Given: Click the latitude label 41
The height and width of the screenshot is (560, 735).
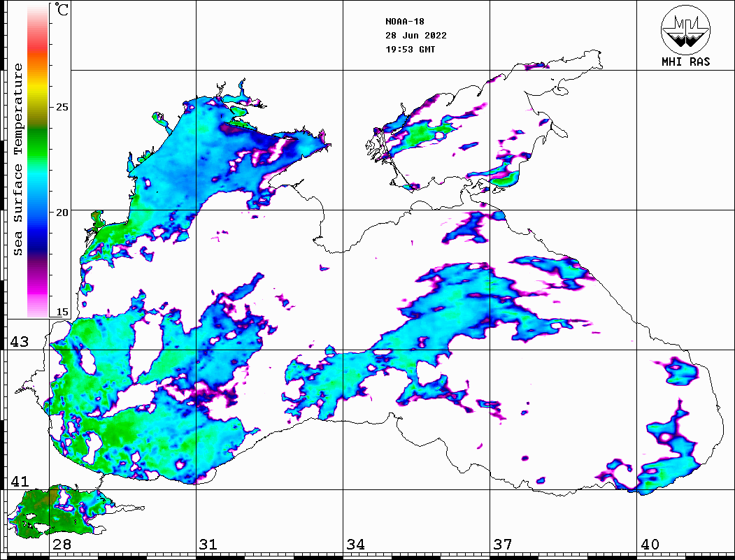Looking at the screenshot, I should [x=20, y=482].
